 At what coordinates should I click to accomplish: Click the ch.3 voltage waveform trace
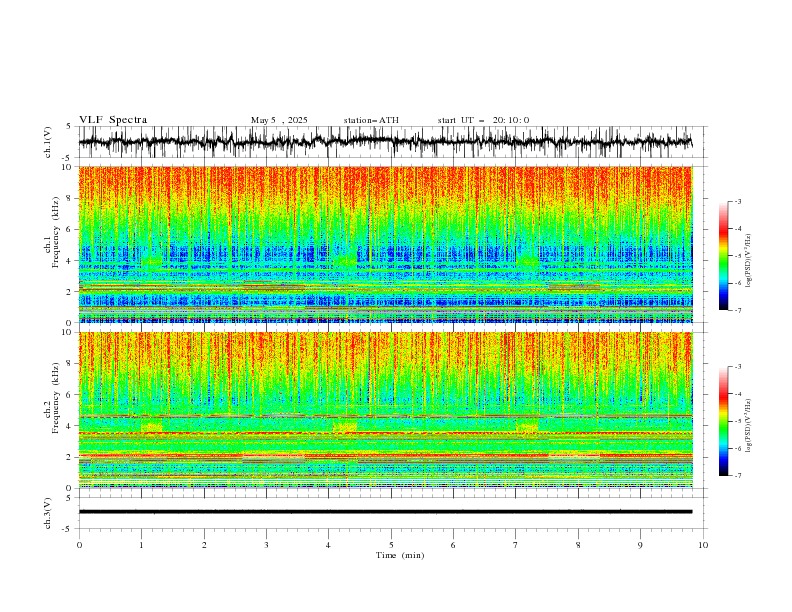(x=385, y=512)
